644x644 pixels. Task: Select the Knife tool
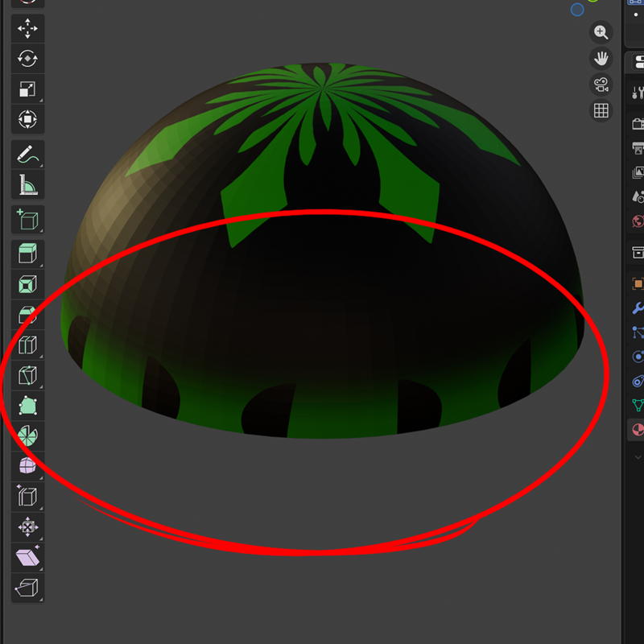[27, 376]
